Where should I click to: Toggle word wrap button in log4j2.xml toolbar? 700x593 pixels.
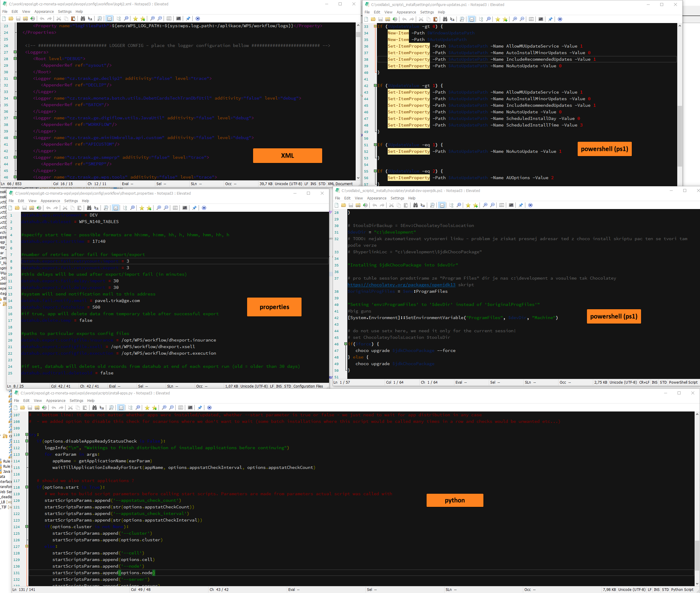(109, 19)
